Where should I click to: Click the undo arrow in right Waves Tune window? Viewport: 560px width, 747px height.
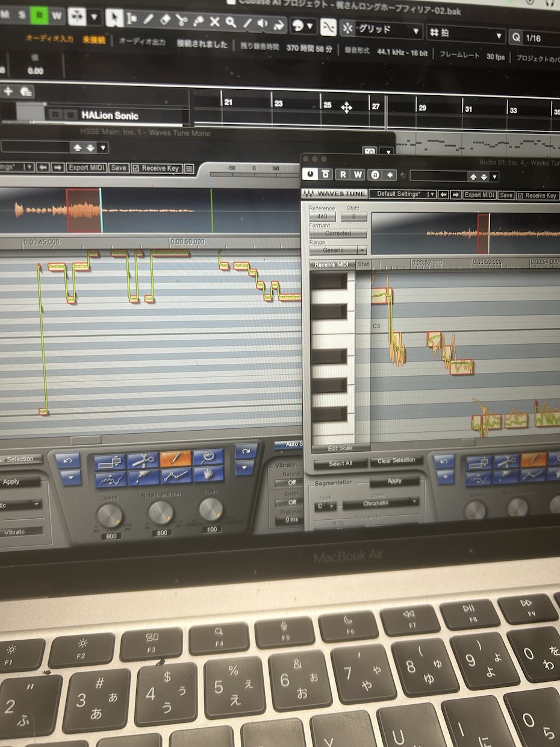(444, 461)
